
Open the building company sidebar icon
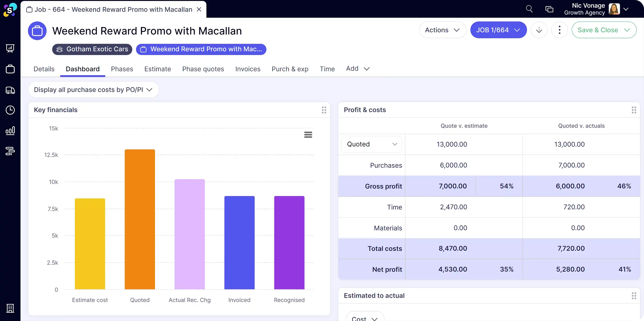10,308
